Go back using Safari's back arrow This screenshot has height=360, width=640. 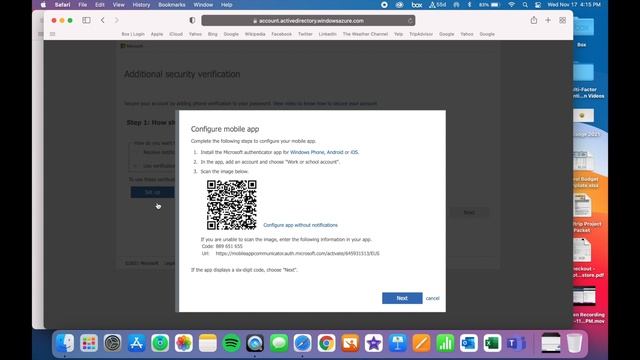(x=102, y=20)
